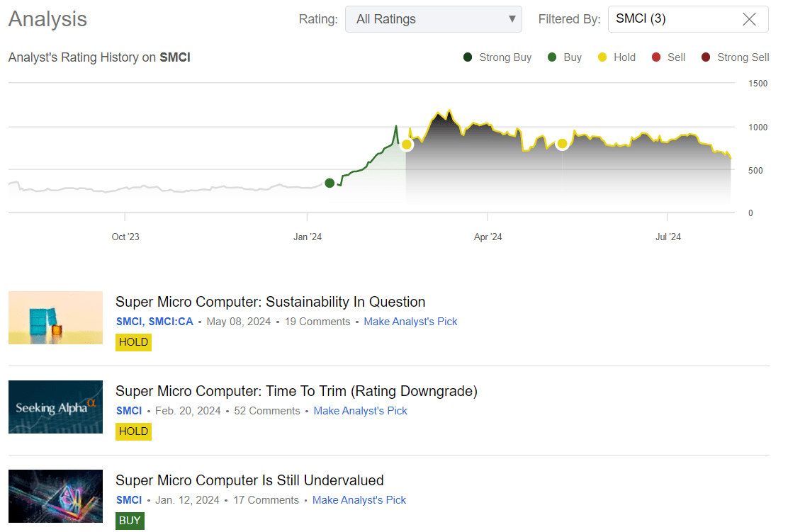Click the Hold legend indicator
The height and width of the screenshot is (532, 788).
[604, 57]
